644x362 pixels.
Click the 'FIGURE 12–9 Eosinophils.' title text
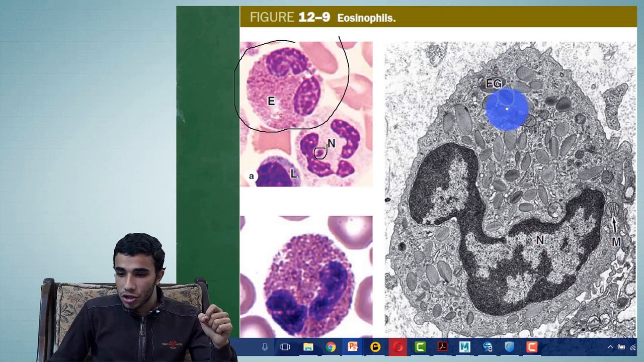pyautogui.click(x=323, y=18)
